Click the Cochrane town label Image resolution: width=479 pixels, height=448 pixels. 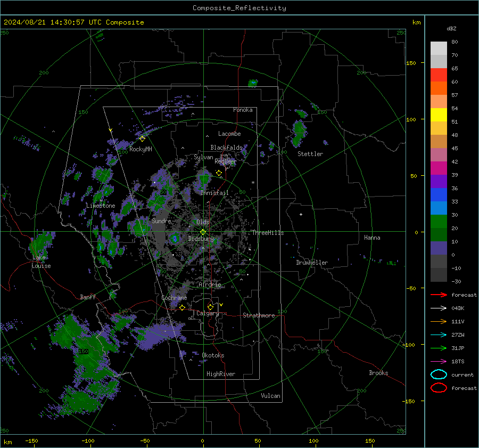(x=174, y=298)
